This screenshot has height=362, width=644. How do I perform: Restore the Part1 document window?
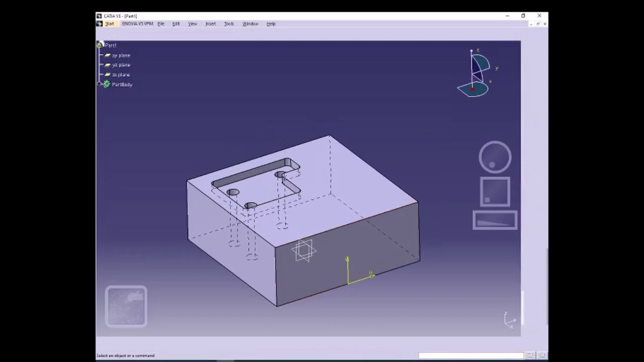pos(538,24)
